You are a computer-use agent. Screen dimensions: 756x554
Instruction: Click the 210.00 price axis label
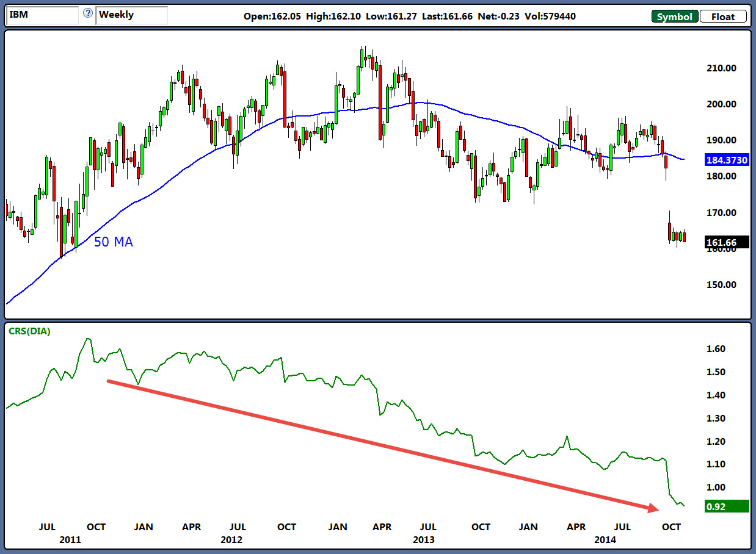point(721,68)
